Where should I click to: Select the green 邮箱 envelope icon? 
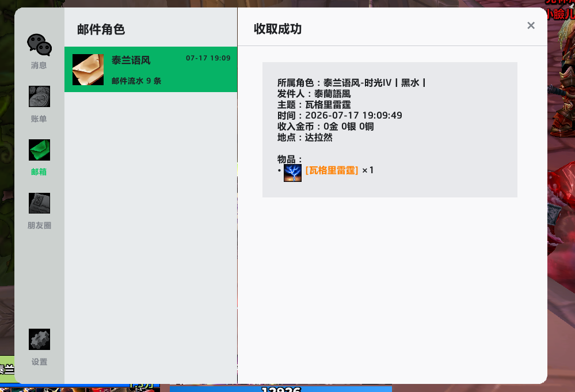(39, 150)
